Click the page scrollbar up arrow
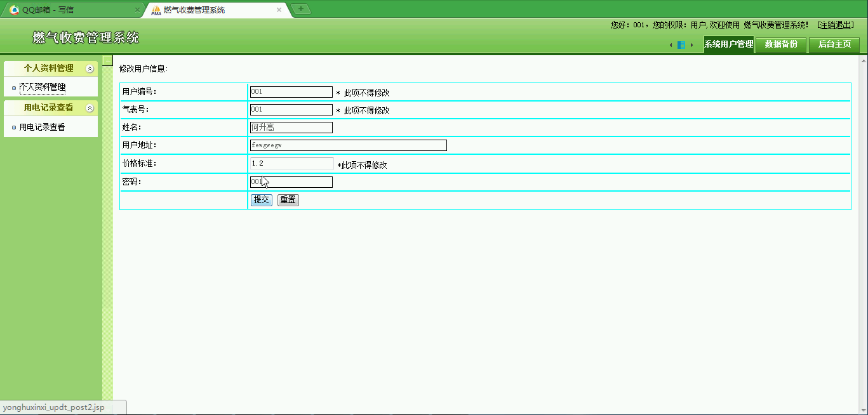This screenshot has height=415, width=868. (x=864, y=60)
